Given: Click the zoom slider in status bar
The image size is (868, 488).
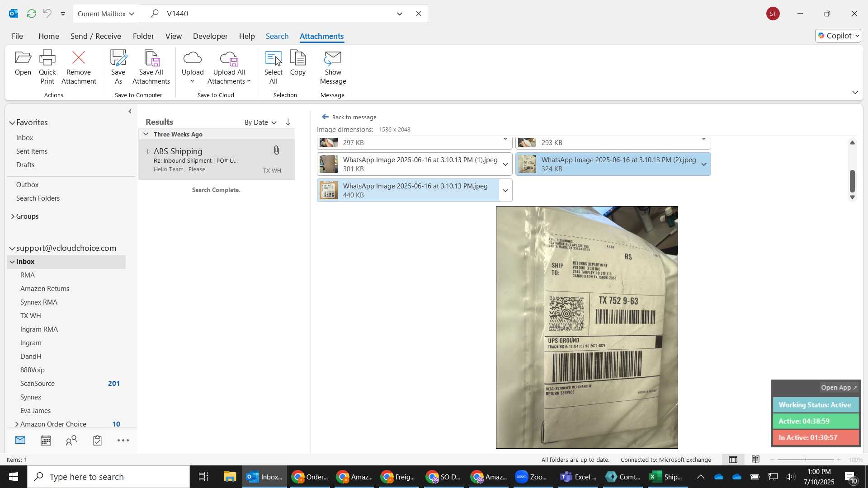Looking at the screenshot, I should click(806, 460).
